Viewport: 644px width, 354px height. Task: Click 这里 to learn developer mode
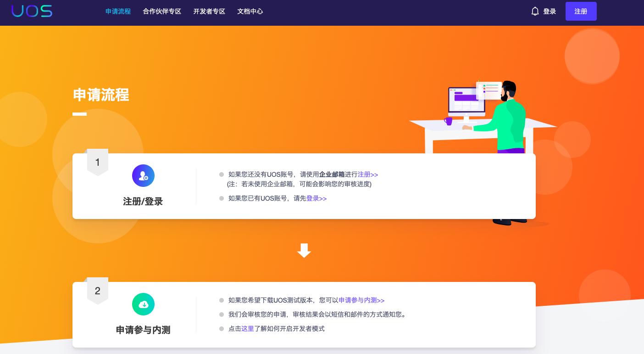pos(247,329)
